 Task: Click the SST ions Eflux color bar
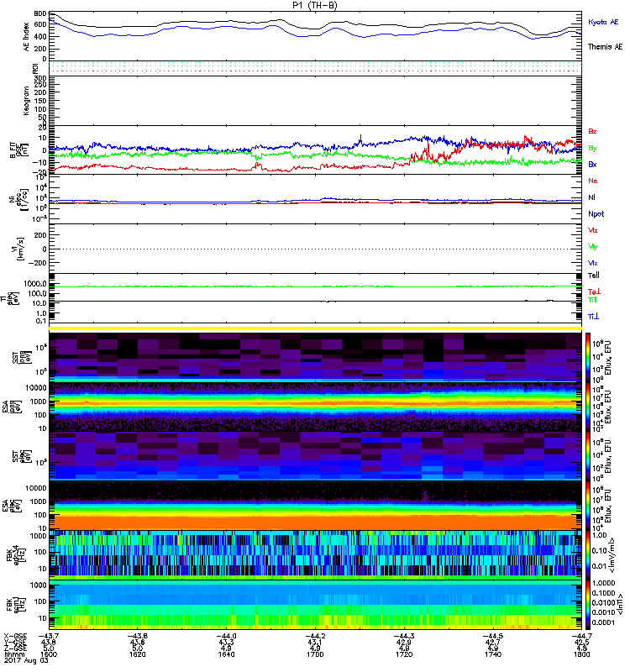click(588, 358)
